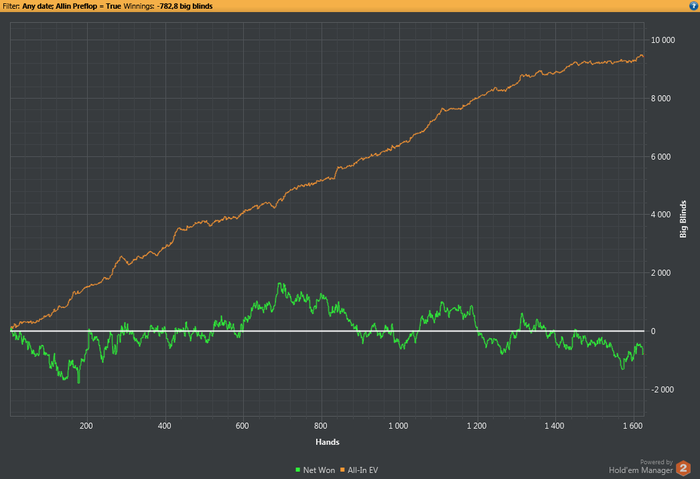Click the 'Hold'em Manager' brand text

[x=641, y=470]
